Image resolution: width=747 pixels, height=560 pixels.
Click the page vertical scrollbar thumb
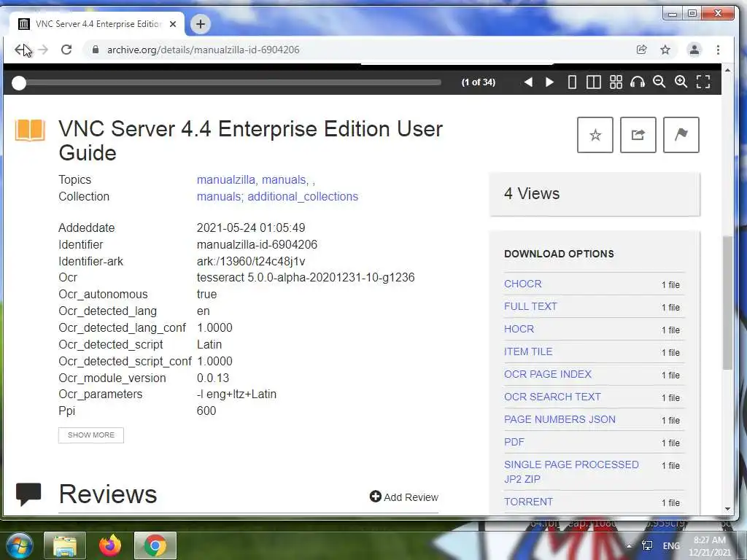click(x=727, y=303)
